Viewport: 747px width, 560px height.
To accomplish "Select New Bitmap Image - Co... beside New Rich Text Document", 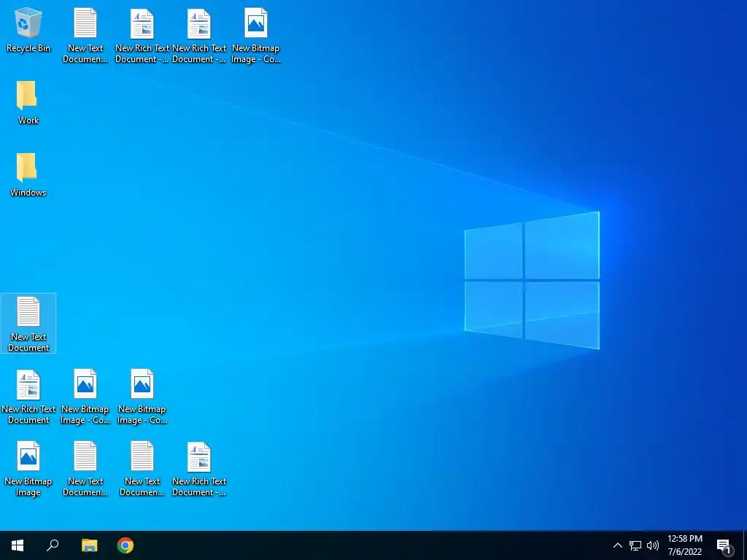I will (x=85, y=397).
